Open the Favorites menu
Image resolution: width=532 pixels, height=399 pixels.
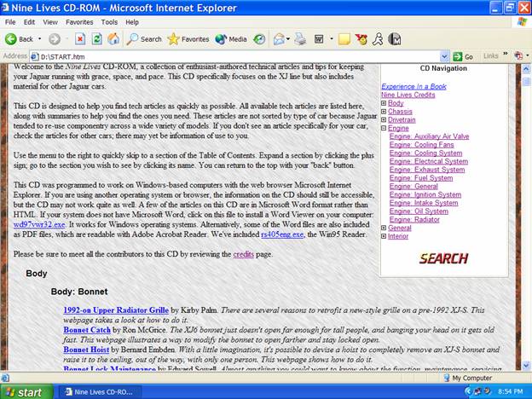coord(79,22)
